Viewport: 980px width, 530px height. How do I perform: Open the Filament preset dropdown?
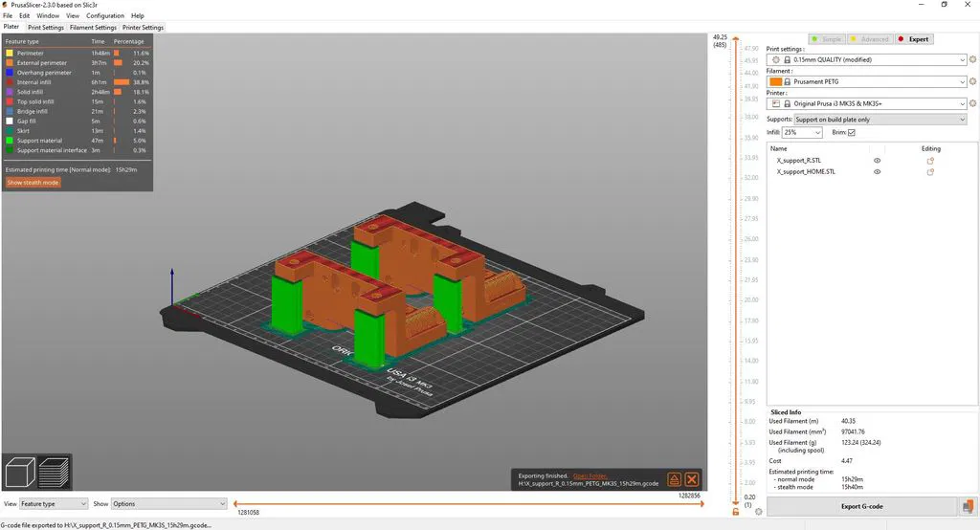867,82
